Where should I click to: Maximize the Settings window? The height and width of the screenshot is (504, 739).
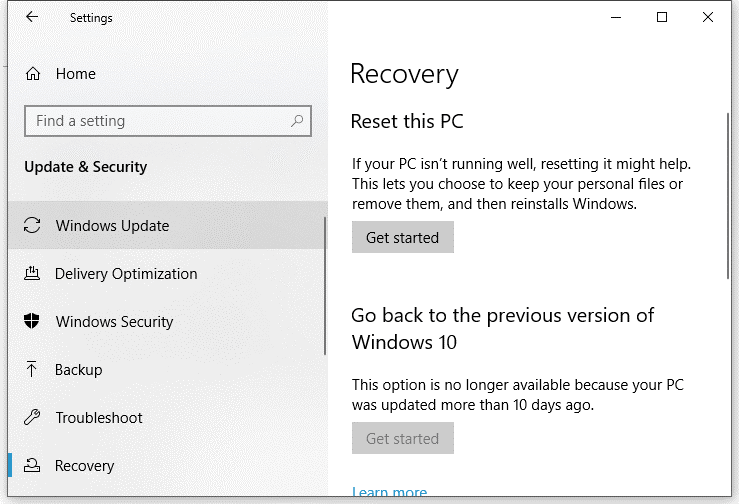click(x=662, y=18)
